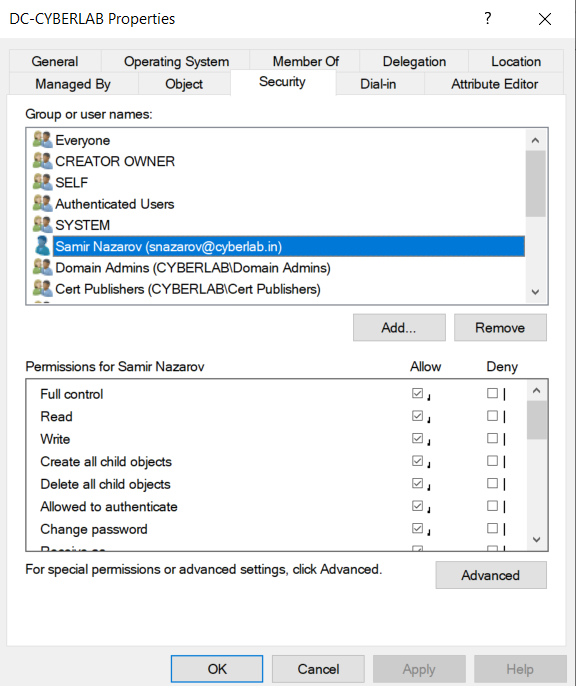Check Deny for Create all child objects
This screenshot has width=576, height=686.
492,461
